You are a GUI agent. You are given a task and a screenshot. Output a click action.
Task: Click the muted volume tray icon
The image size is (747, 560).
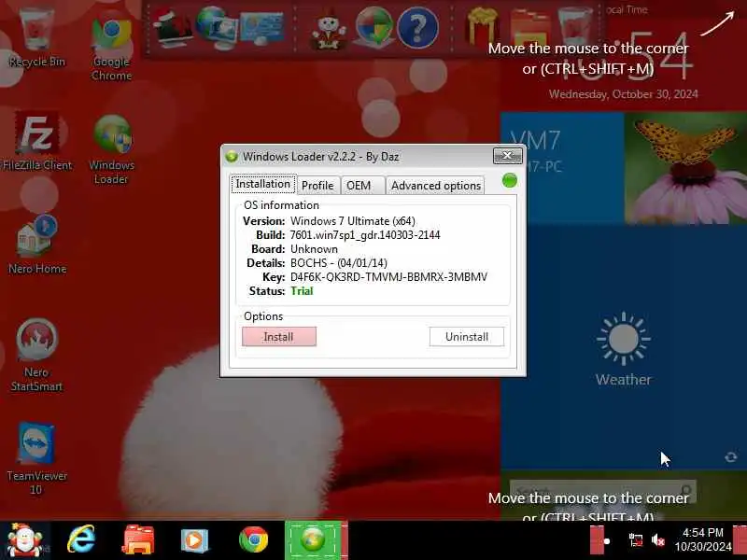coord(658,540)
